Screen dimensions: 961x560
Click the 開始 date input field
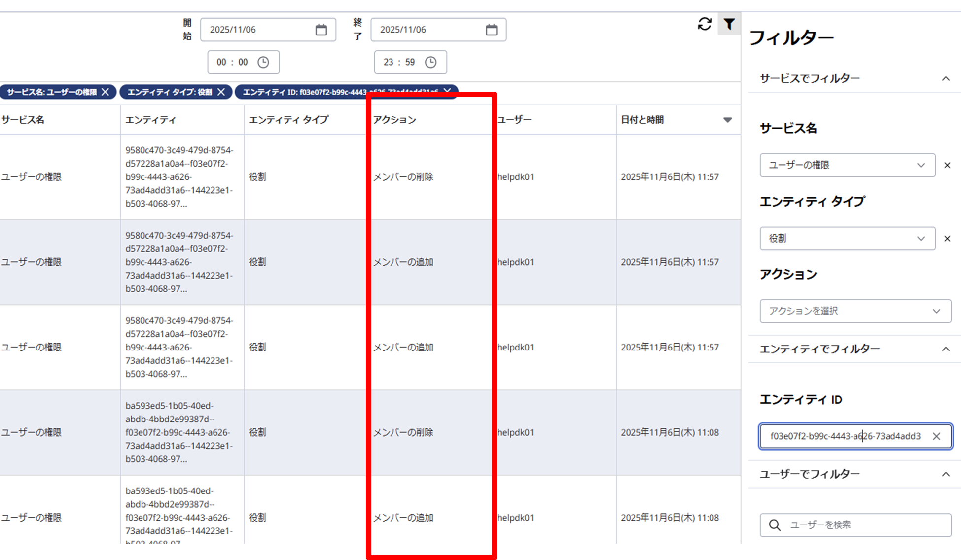click(256, 30)
